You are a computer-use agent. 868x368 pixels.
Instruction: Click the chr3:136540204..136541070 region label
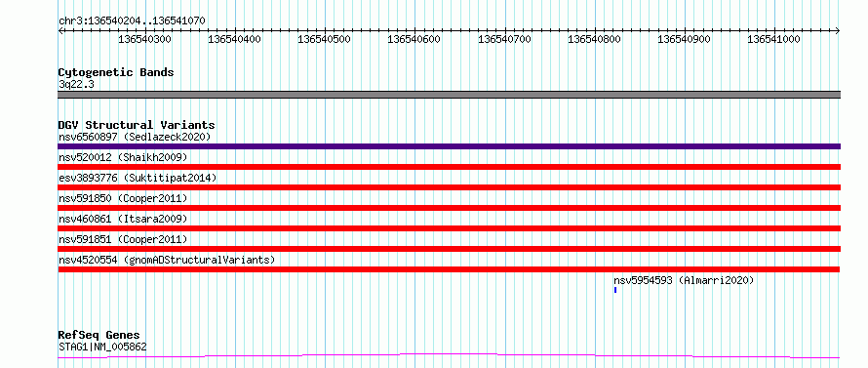(132, 20)
